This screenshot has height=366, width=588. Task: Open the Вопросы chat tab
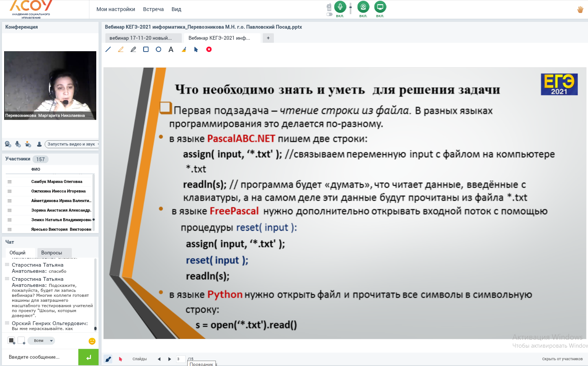pos(54,253)
